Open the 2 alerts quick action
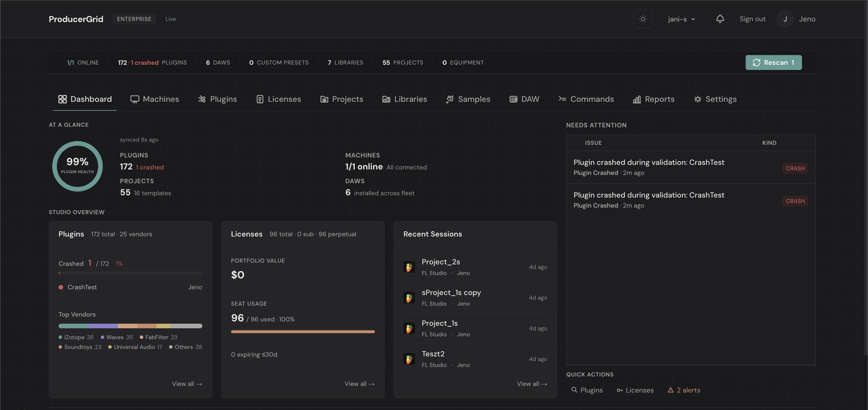868x410 pixels. pos(684,390)
